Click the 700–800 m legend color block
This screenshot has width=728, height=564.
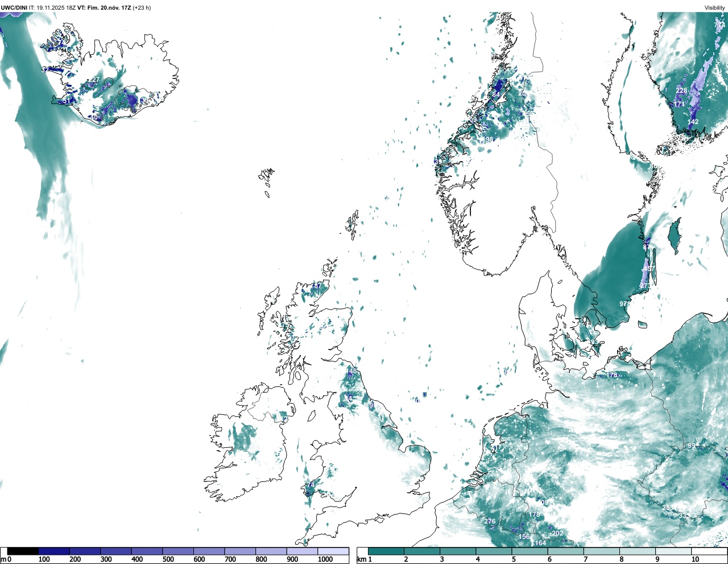pyautogui.click(x=240, y=551)
